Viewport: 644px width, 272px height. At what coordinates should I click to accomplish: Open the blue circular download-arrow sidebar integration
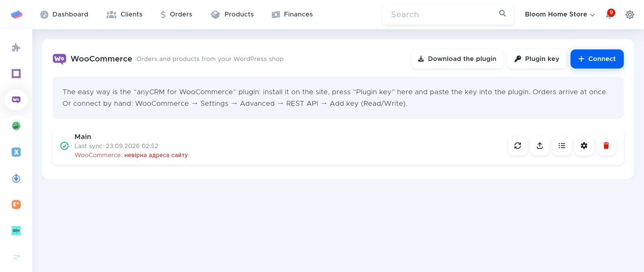(16, 178)
